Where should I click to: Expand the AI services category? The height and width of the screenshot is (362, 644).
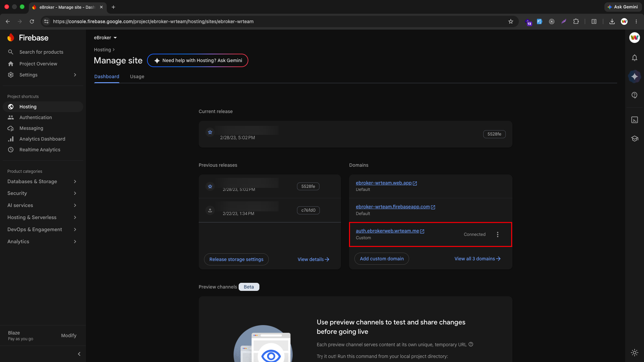pyautogui.click(x=43, y=205)
